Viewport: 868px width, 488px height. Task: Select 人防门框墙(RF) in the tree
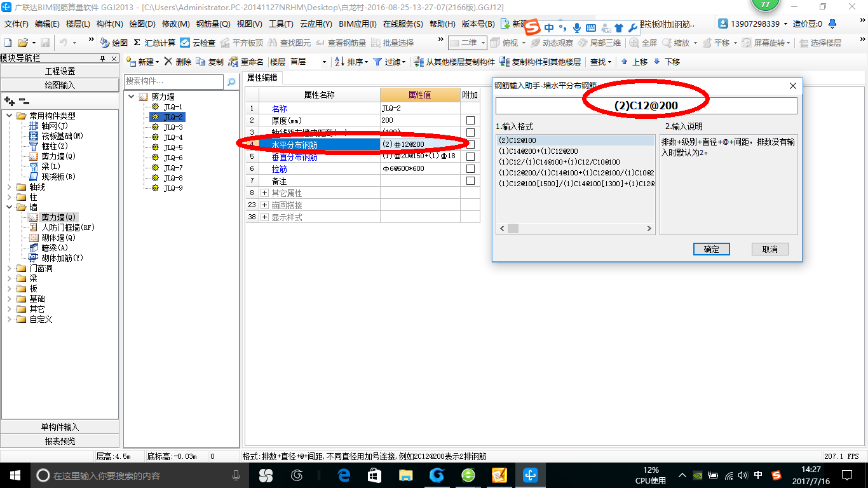62,227
